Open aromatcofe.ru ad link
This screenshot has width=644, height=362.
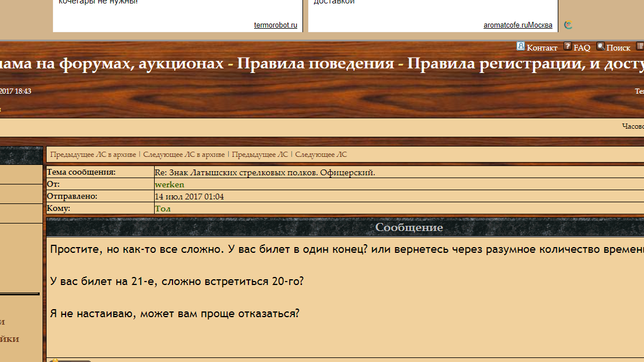518,25
